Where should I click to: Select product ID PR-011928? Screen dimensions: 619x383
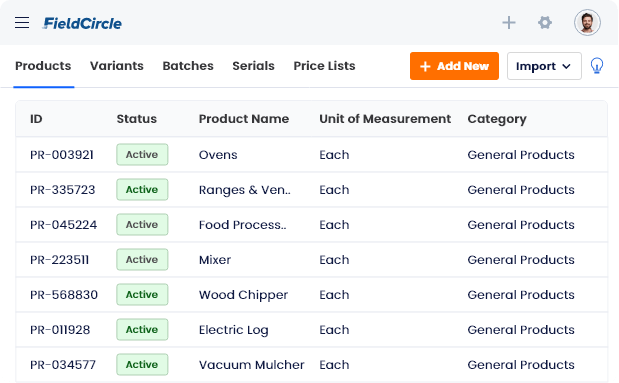coord(60,330)
